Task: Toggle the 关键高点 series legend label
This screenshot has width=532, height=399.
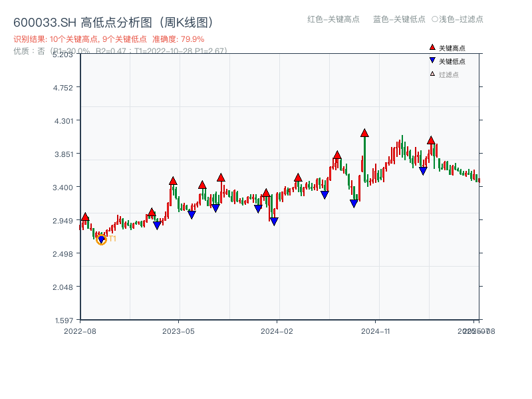Action: pyautogui.click(x=452, y=48)
